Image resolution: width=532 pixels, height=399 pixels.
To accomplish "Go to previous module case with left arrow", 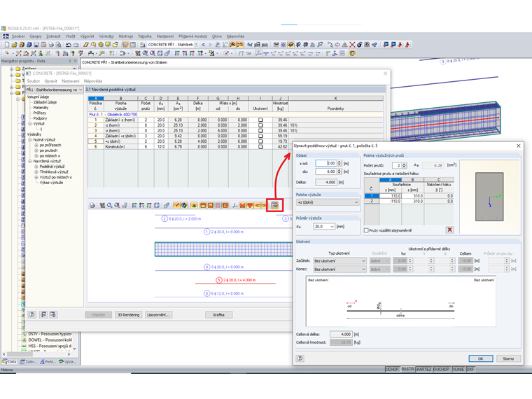I will click(x=203, y=44).
